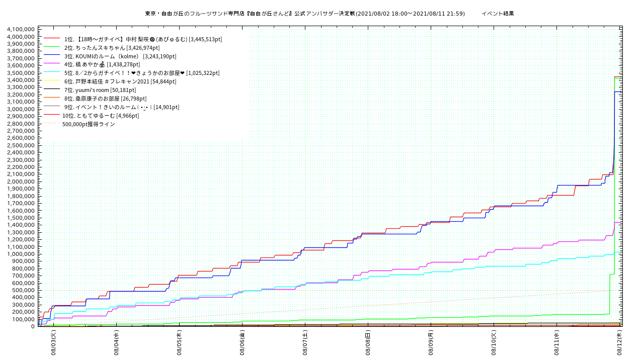Image resolution: width=644 pixels, height=362 pixels.
Task: Click the dotted 500,000pt獲得ライン legend sample
Action: (52, 124)
